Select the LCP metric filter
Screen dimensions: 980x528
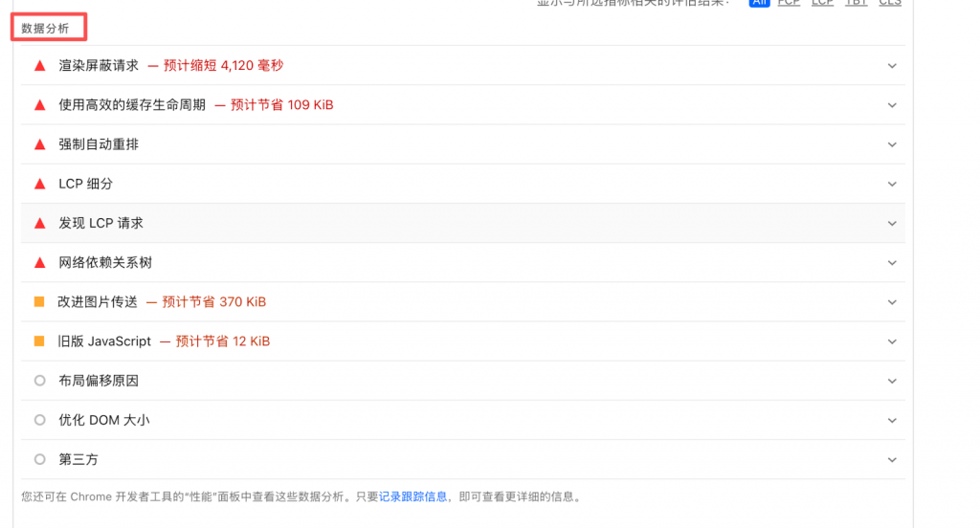pyautogui.click(x=822, y=3)
